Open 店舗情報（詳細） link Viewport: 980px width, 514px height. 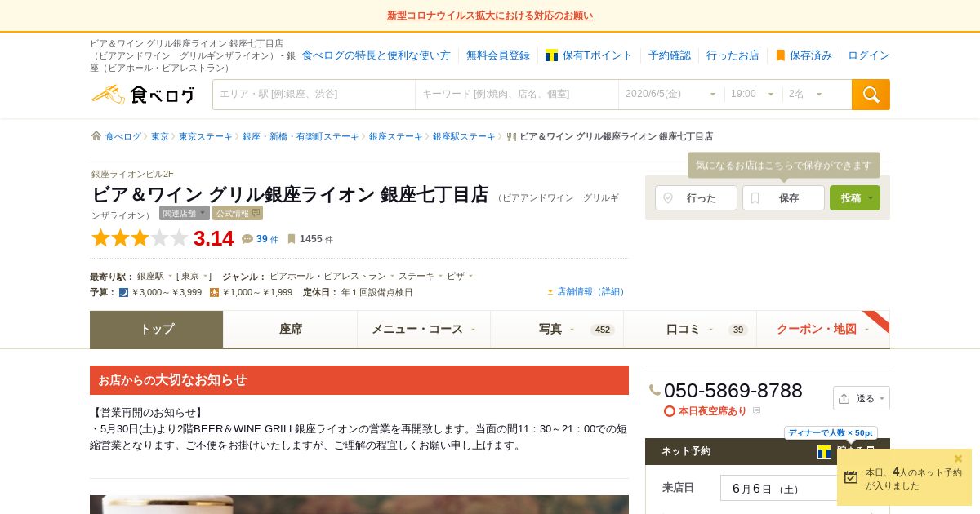click(x=592, y=292)
